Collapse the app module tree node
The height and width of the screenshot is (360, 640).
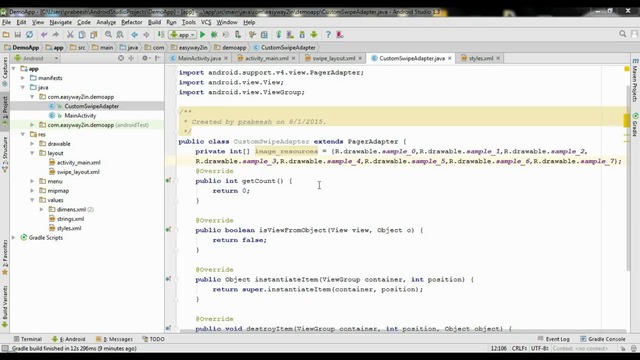(x=14, y=69)
